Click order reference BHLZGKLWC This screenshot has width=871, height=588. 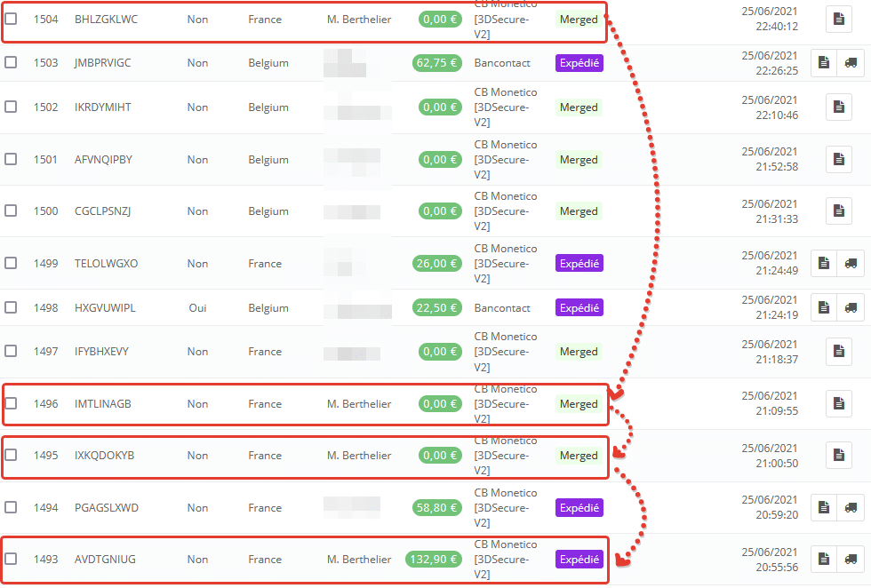pyautogui.click(x=106, y=20)
